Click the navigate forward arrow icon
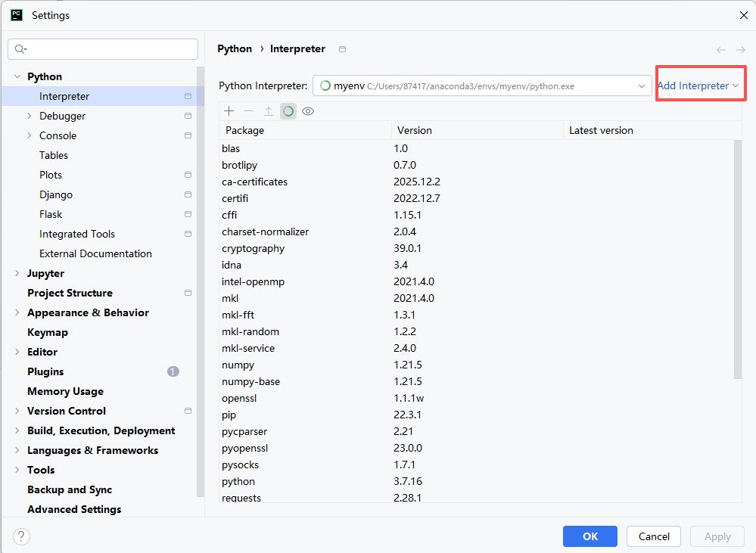 [741, 50]
